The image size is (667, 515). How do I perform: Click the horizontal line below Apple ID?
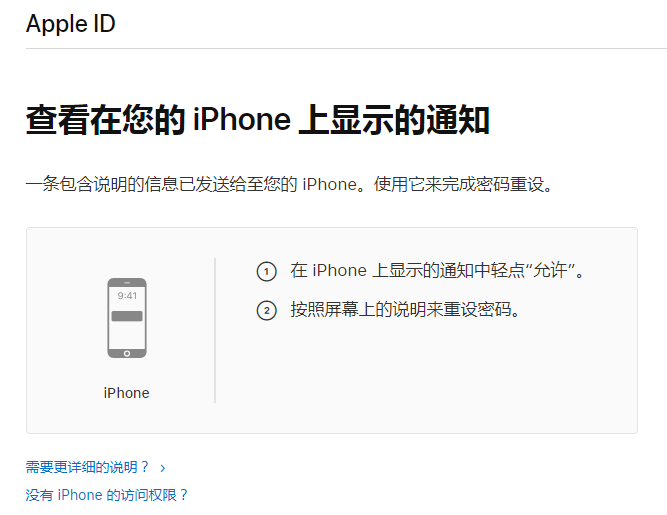346,48
